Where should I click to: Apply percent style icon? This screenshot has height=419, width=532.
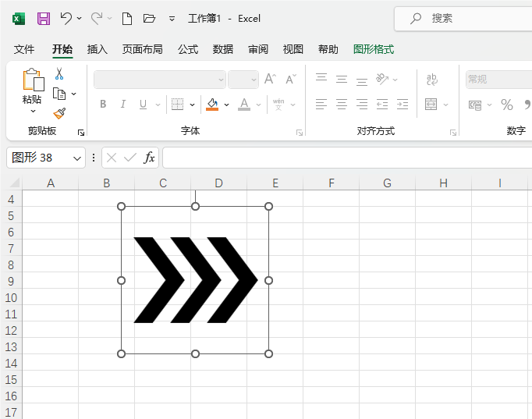coord(507,105)
